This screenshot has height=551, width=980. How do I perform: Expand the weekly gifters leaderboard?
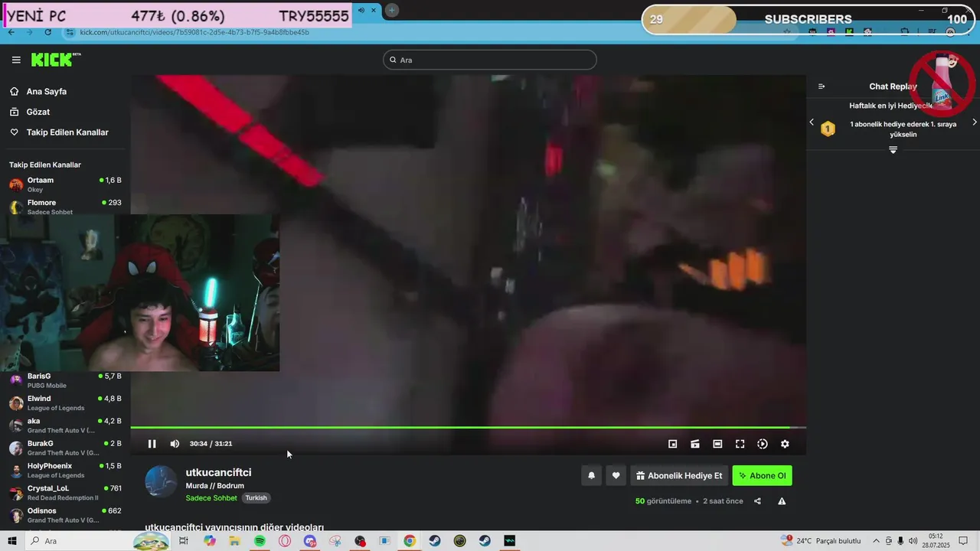[x=893, y=150]
